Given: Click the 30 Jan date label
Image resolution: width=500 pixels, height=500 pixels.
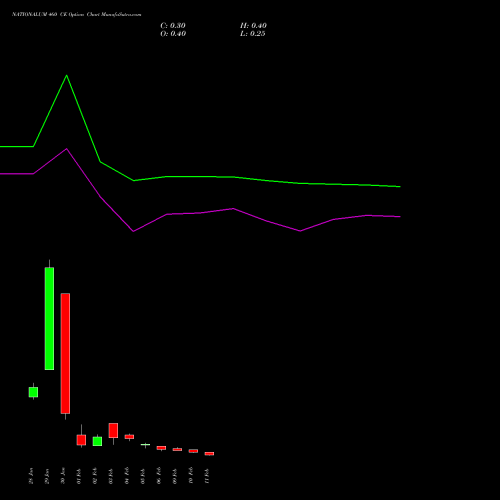Looking at the screenshot, I should coord(63,476).
